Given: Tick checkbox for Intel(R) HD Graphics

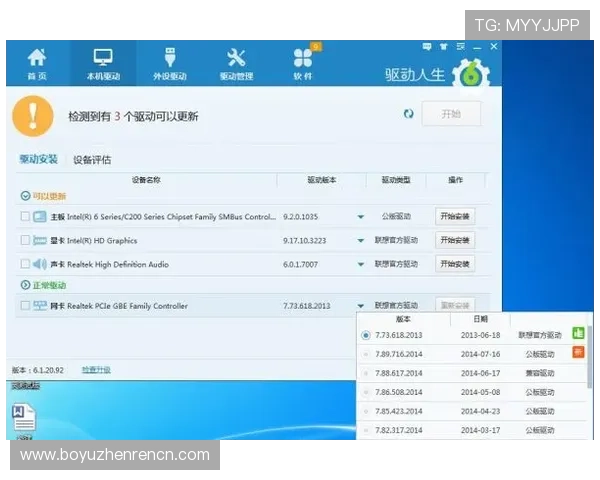Looking at the screenshot, I should (x=25, y=240).
